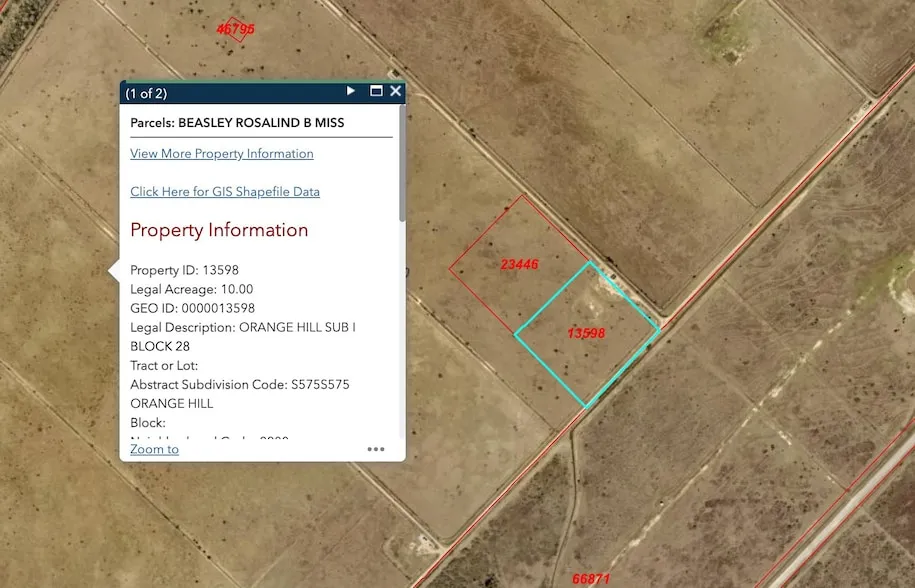Click the Property Information heading
Screen dimensions: 915x588
[219, 230]
